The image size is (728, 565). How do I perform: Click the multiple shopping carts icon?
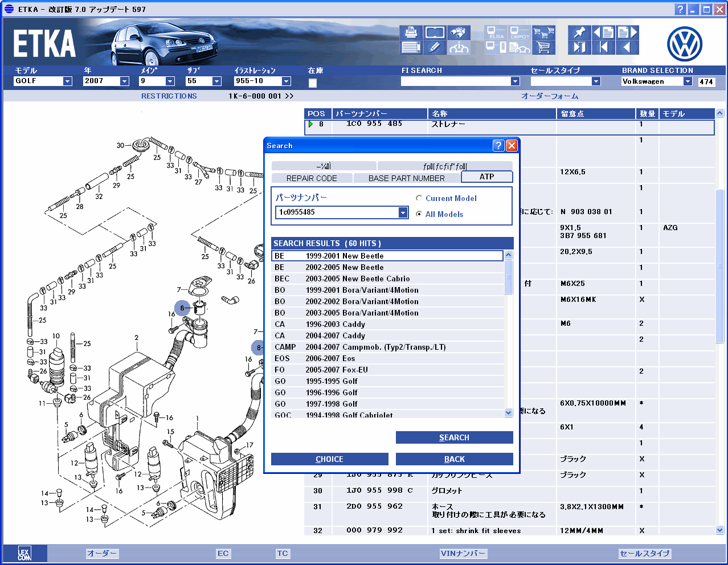point(544,32)
